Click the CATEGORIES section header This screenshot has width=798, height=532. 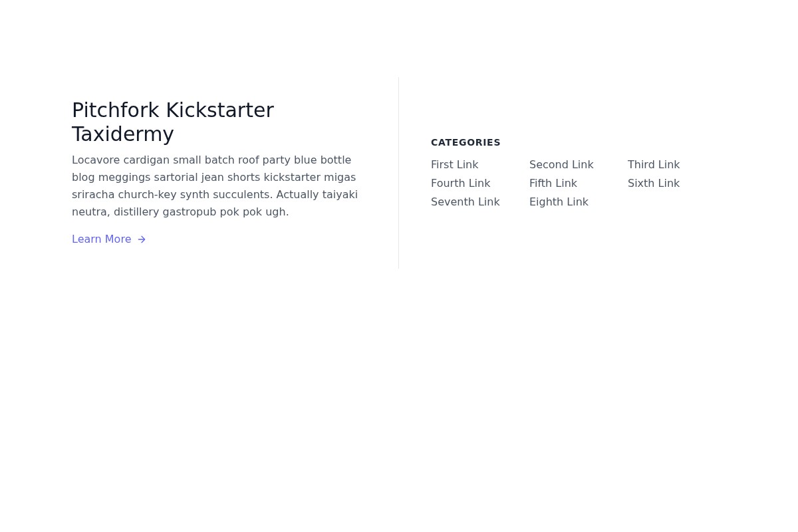465,142
